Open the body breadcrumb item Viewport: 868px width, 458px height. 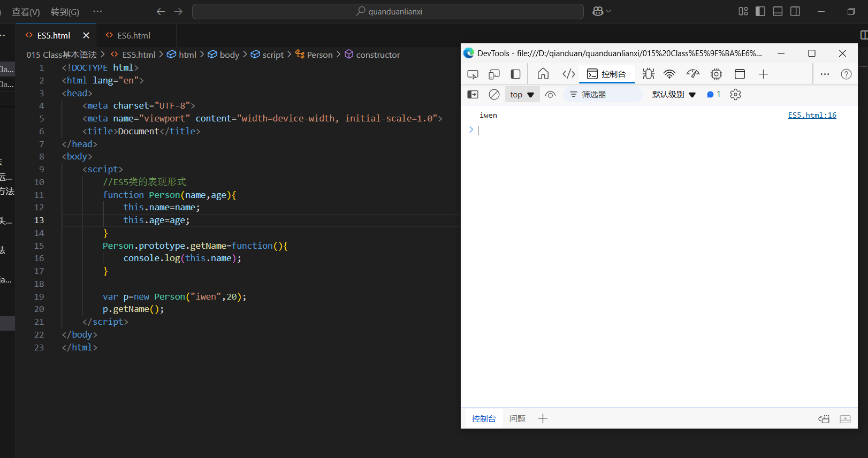click(x=224, y=55)
